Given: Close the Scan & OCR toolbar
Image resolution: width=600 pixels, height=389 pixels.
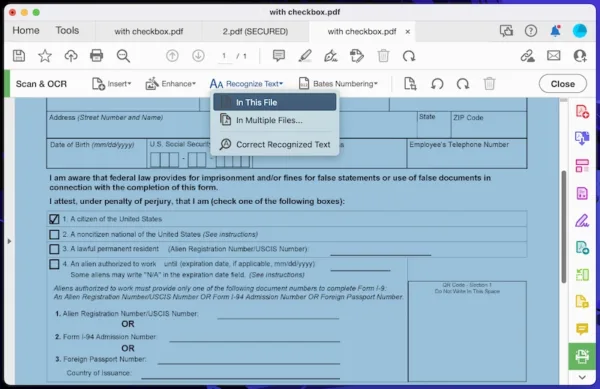Looking at the screenshot, I should point(562,84).
